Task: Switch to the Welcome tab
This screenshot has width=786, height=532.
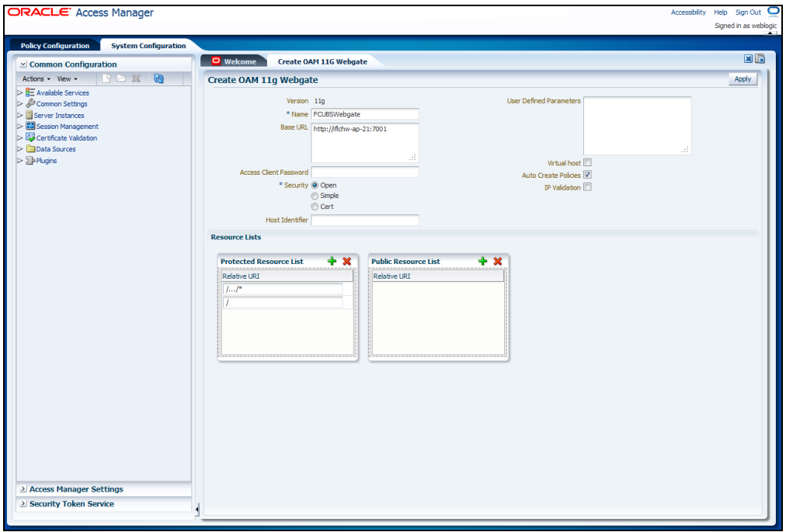Action: click(234, 61)
